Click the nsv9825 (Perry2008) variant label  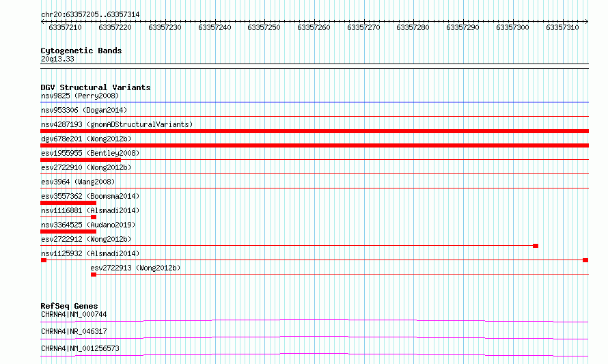(80, 96)
